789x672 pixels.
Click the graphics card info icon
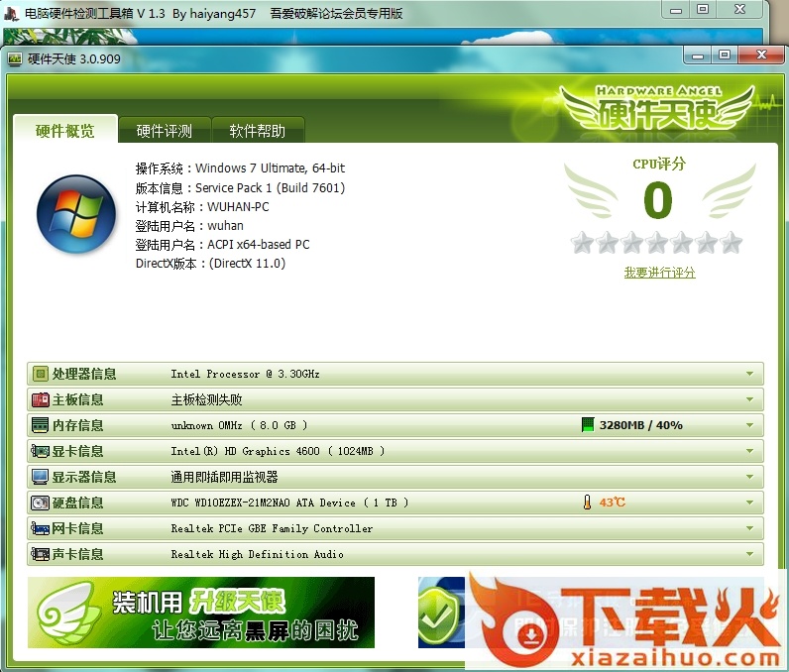41,451
